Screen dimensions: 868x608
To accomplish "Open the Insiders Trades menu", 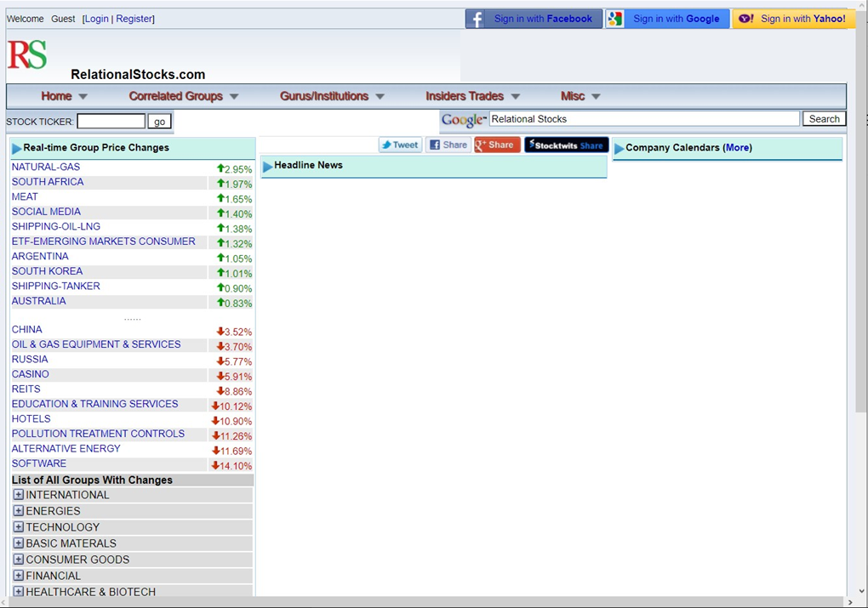I will coord(473,96).
